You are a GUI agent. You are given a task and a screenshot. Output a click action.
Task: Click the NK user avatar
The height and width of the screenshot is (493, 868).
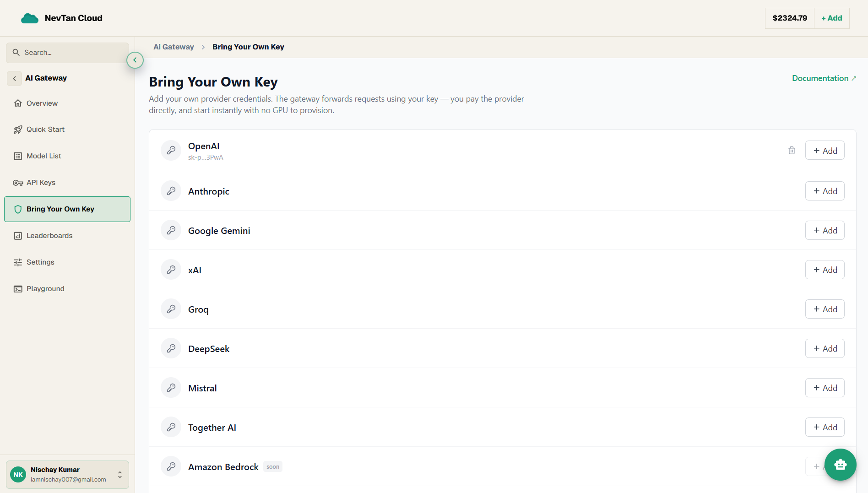[x=18, y=475]
